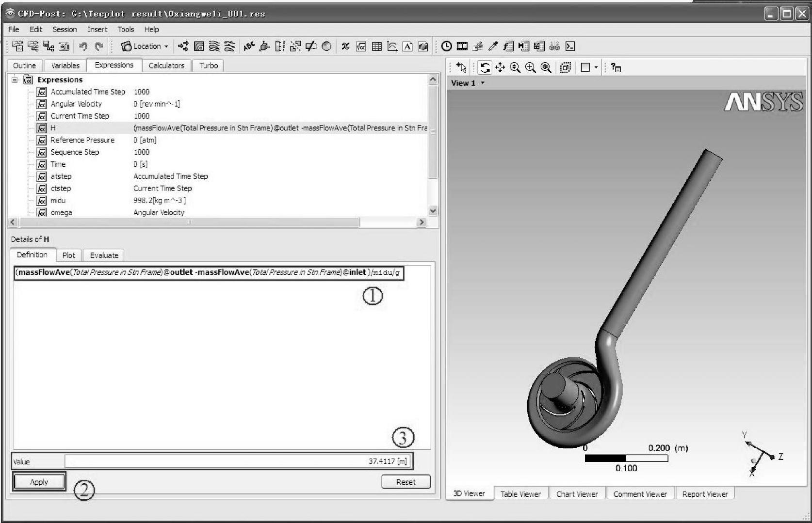The width and height of the screenshot is (812, 523).
Task: Activate the Probe eyedropper tool
Action: tap(493, 47)
